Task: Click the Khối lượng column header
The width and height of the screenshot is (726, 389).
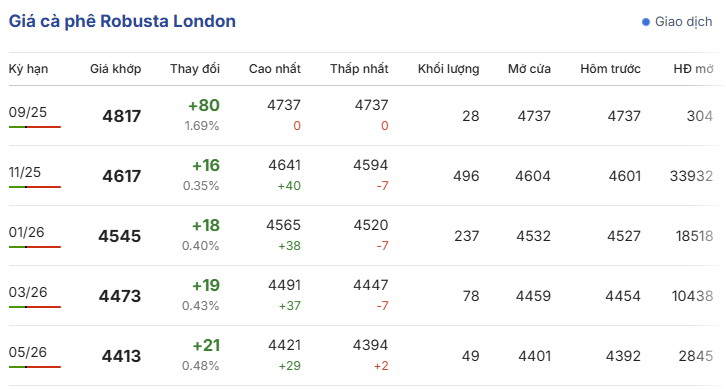Action: tap(448, 69)
